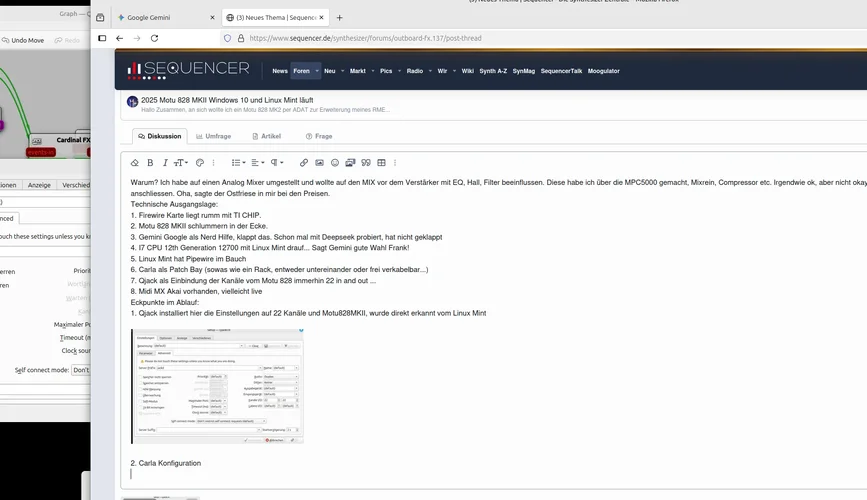Open more text options after palette icon

213,163
